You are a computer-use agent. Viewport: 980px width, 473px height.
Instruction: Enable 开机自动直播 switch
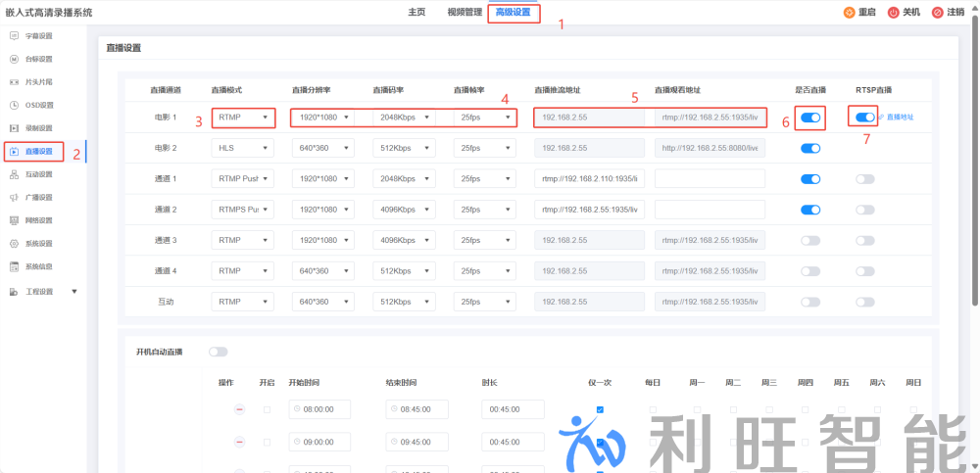pyautogui.click(x=219, y=352)
